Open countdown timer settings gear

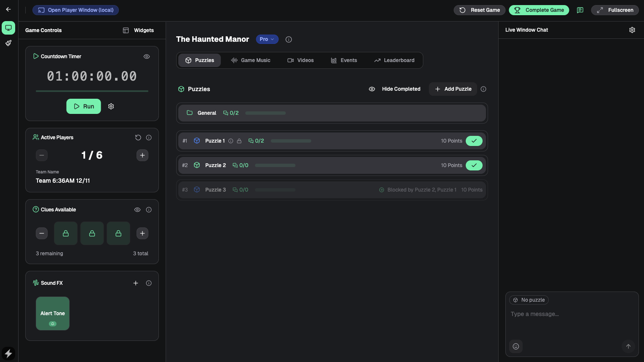click(x=111, y=106)
